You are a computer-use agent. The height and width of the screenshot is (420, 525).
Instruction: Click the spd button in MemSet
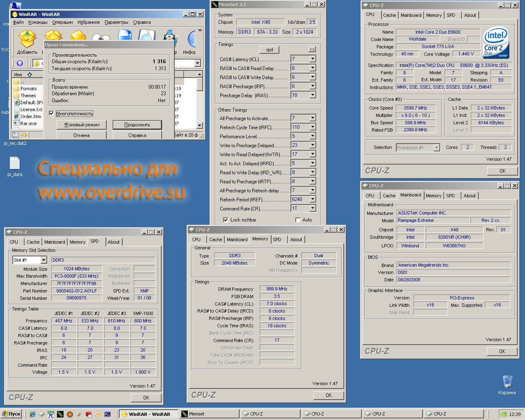tap(269, 50)
